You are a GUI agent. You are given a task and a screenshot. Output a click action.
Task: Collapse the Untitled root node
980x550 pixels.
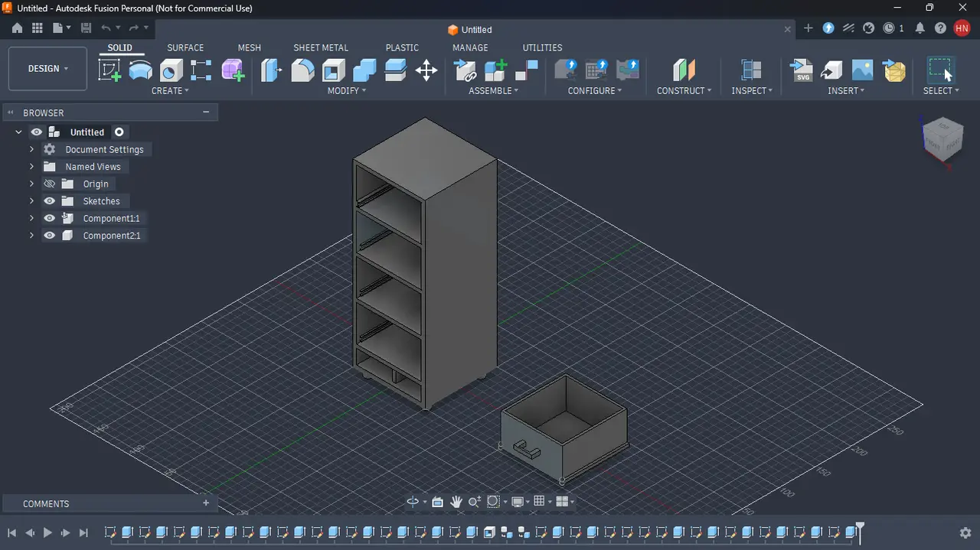18,132
